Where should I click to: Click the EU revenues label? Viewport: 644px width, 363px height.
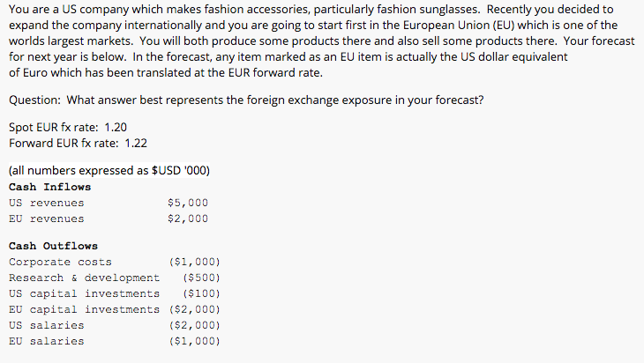47,219
